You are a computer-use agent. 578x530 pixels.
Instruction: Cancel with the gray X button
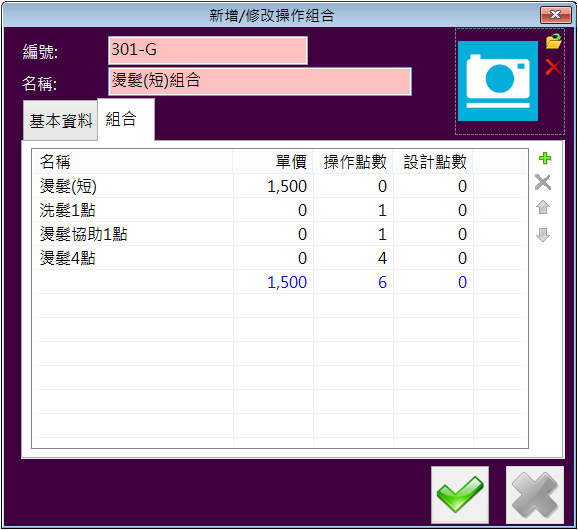click(535, 495)
